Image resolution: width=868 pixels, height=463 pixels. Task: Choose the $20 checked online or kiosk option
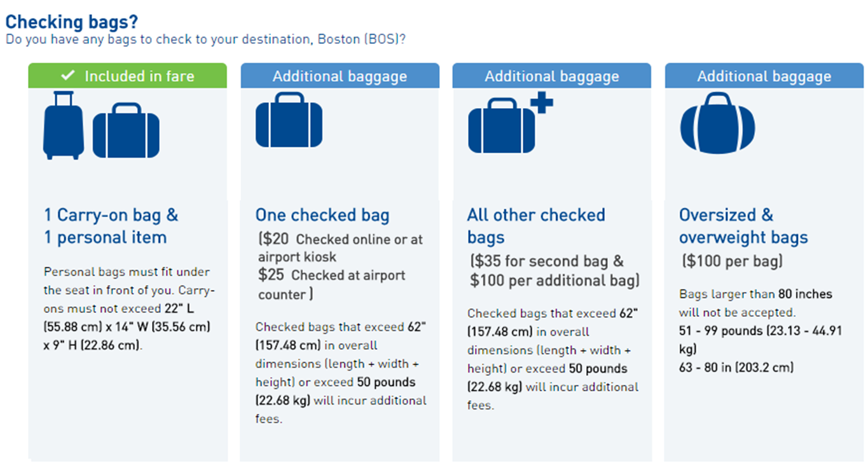340,247
